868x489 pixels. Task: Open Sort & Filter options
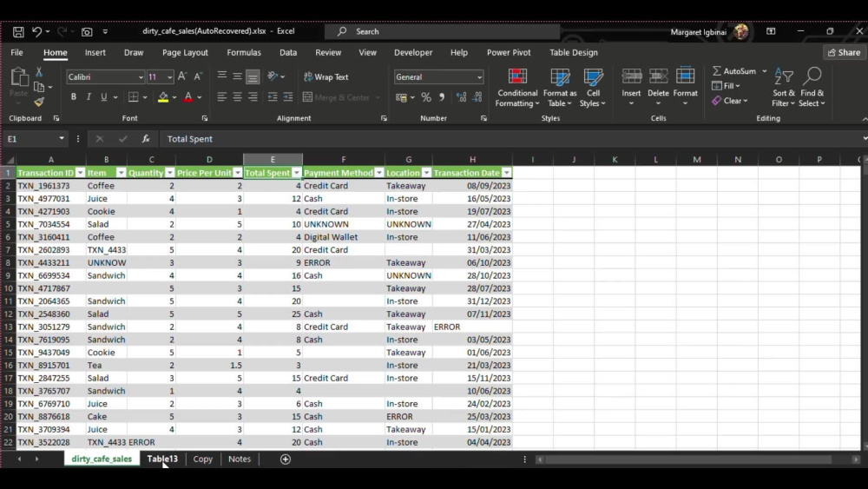coord(784,88)
